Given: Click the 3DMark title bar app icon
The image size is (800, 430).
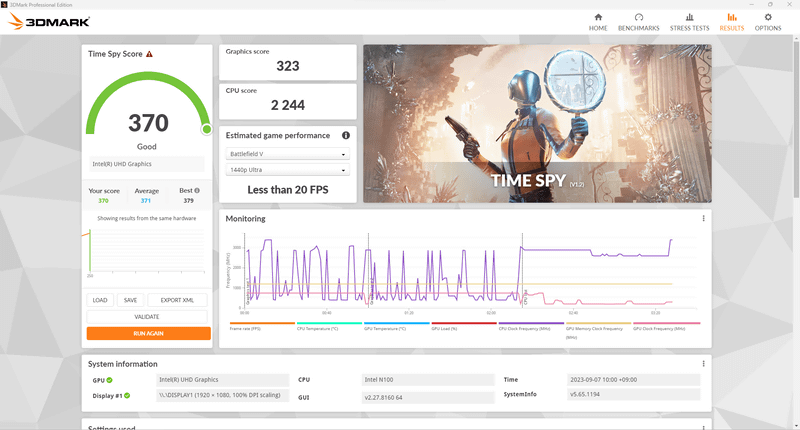Looking at the screenshot, I should [5, 5].
